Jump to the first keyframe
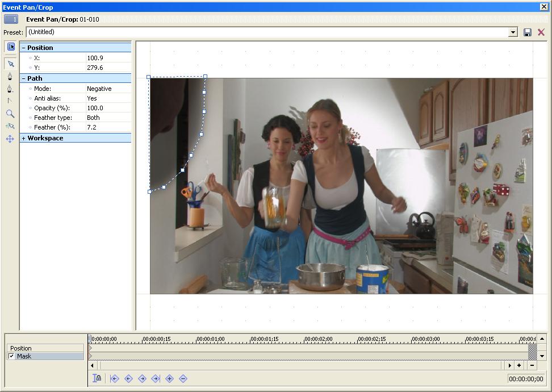Screen dimensions: 552x392 pos(115,378)
